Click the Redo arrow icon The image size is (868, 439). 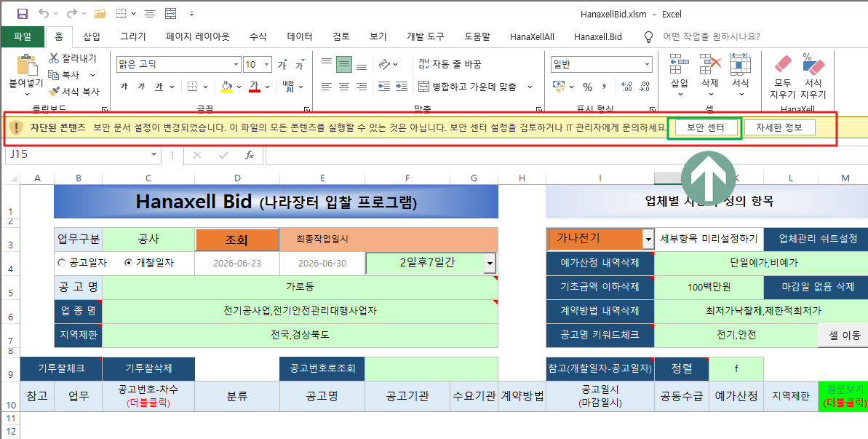[x=71, y=14]
